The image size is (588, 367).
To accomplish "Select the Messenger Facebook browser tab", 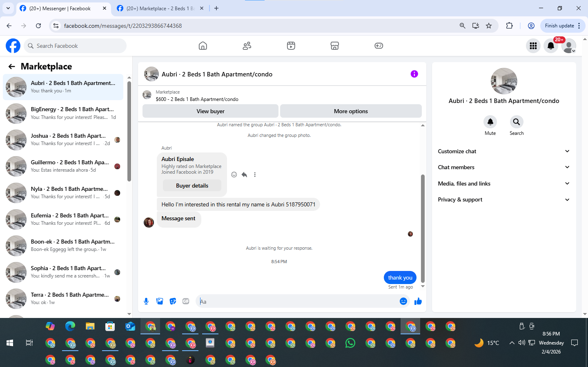I will 63,8.
